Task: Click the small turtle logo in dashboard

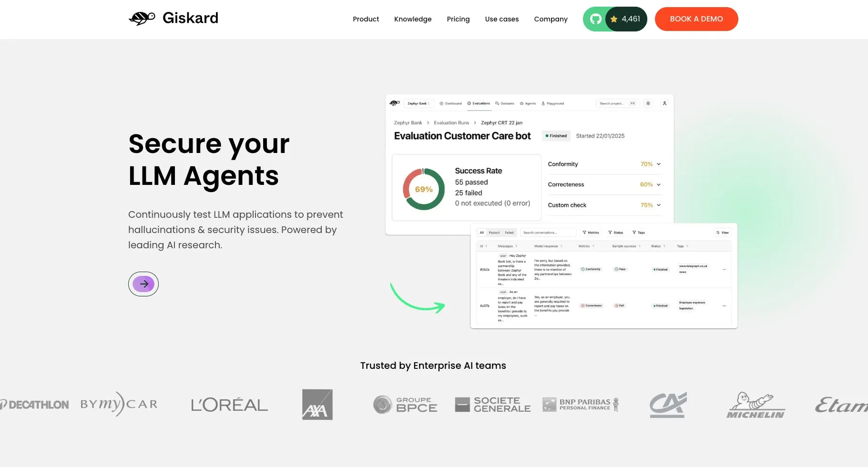Action: pyautogui.click(x=395, y=103)
